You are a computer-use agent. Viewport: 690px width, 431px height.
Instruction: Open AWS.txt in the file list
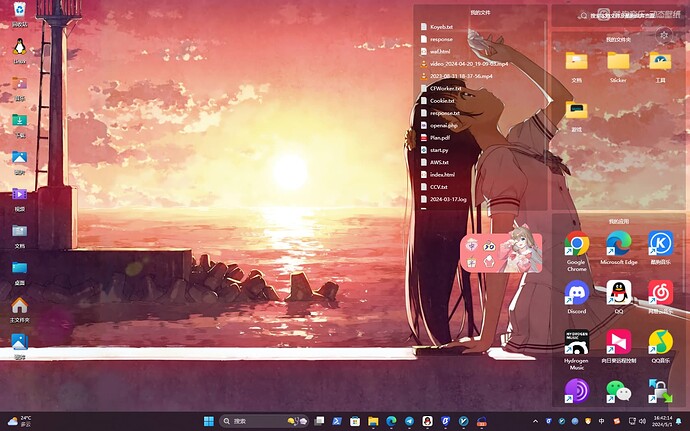(x=435, y=162)
